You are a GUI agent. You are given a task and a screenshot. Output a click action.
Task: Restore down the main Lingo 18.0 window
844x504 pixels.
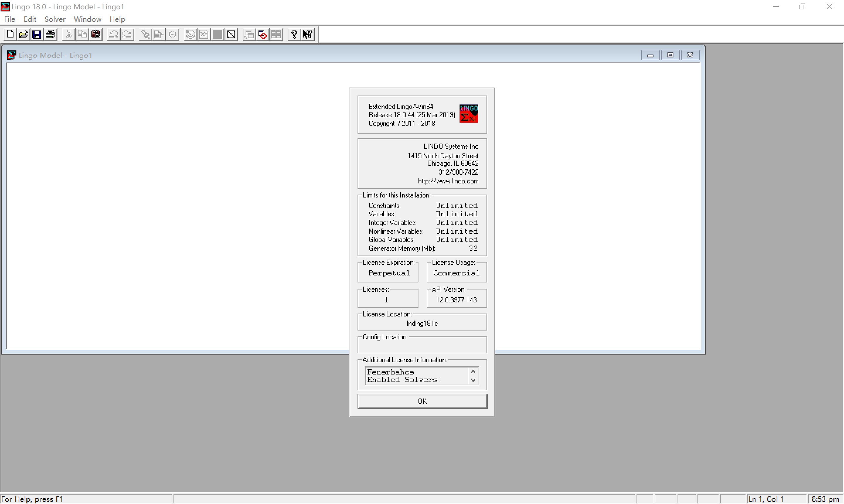click(803, 6)
